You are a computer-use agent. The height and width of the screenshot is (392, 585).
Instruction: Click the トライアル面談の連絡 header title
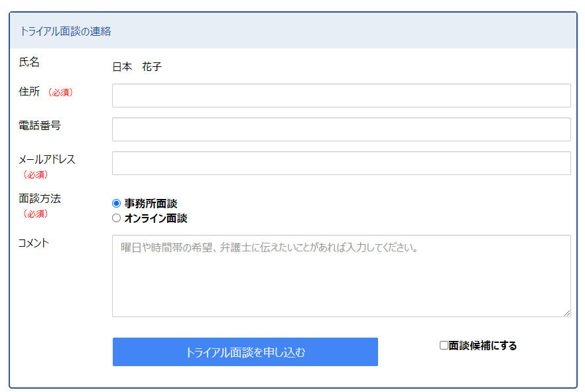[65, 31]
